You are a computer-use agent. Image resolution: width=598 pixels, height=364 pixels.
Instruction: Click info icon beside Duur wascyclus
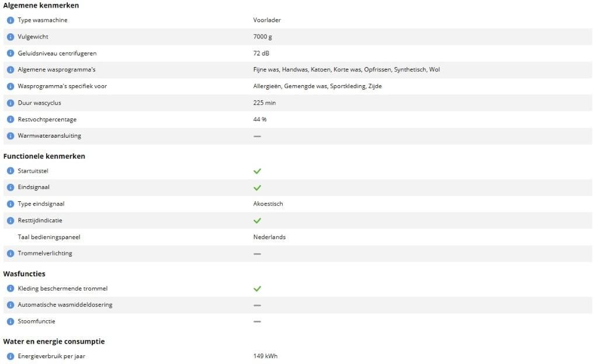tap(11, 103)
